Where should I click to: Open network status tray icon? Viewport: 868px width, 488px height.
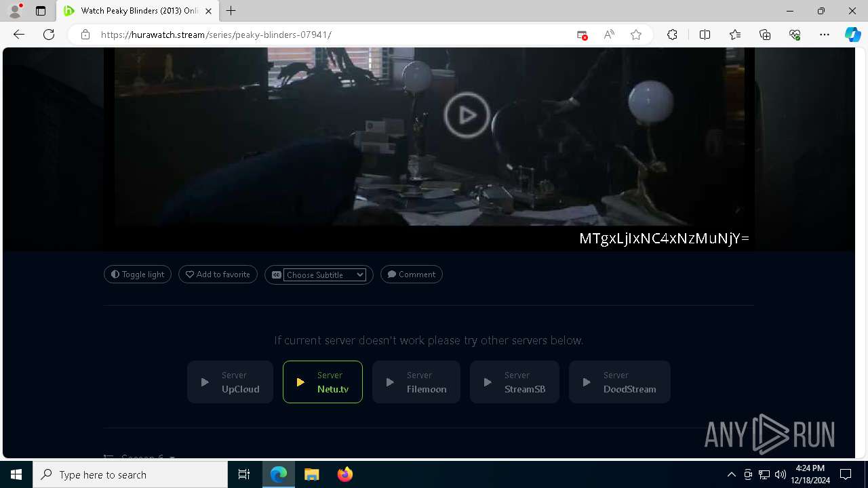pos(764,474)
